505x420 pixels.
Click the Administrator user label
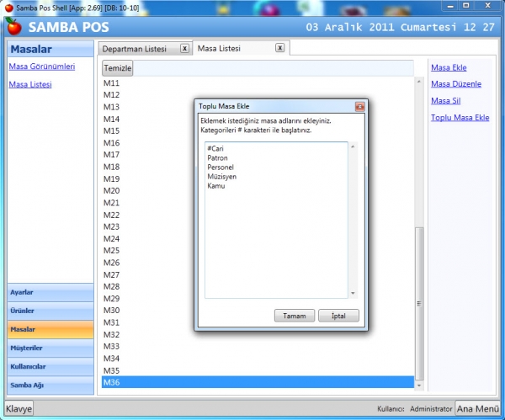coord(431,409)
